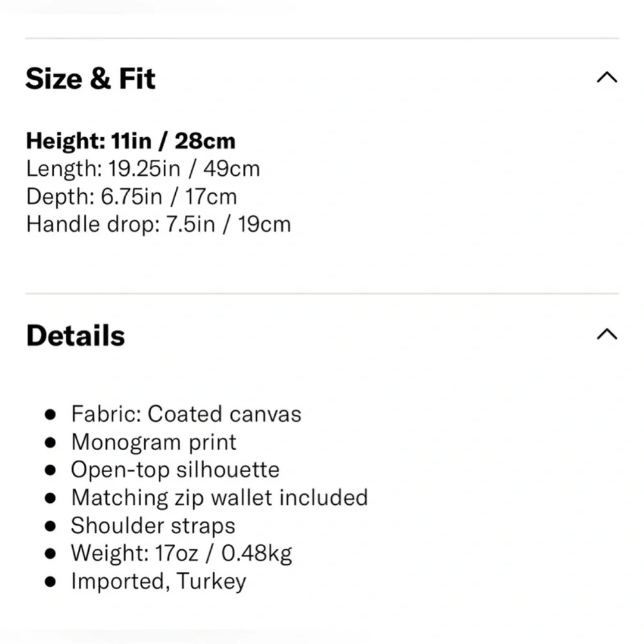Collapse the Size & Fit section chevron
Screen dimensions: 644x644
point(607,79)
